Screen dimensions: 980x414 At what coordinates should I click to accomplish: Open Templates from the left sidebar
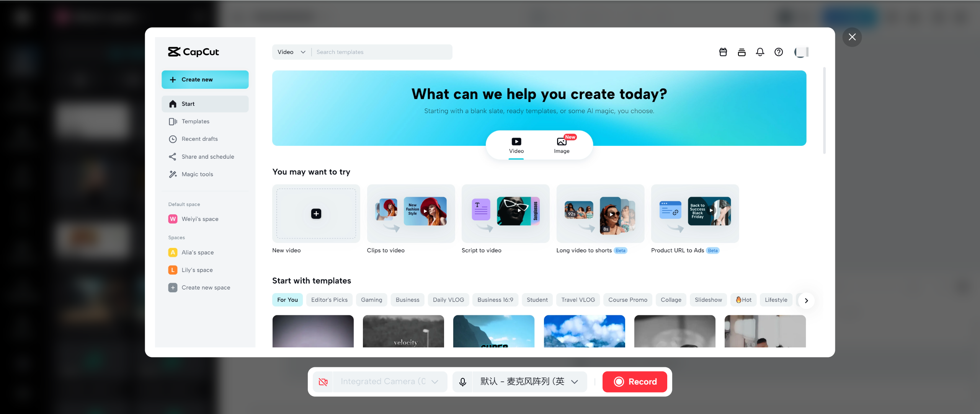195,121
